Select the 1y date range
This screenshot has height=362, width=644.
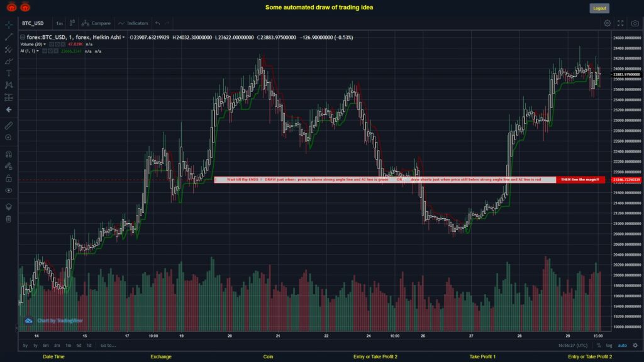pyautogui.click(x=35, y=346)
